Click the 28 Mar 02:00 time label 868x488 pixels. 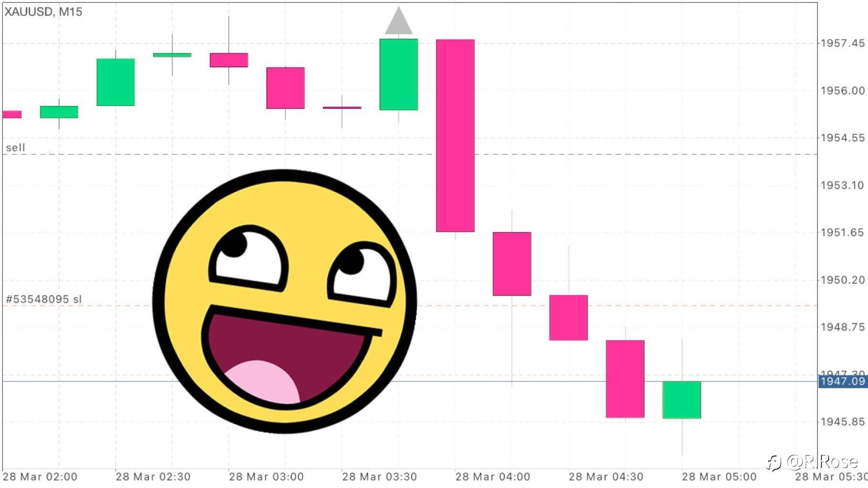tap(40, 477)
